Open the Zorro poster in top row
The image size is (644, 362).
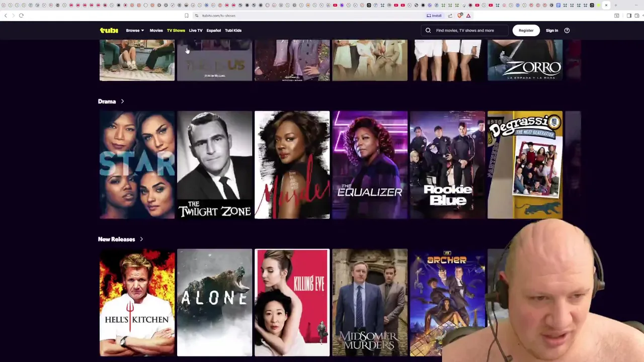click(x=525, y=60)
